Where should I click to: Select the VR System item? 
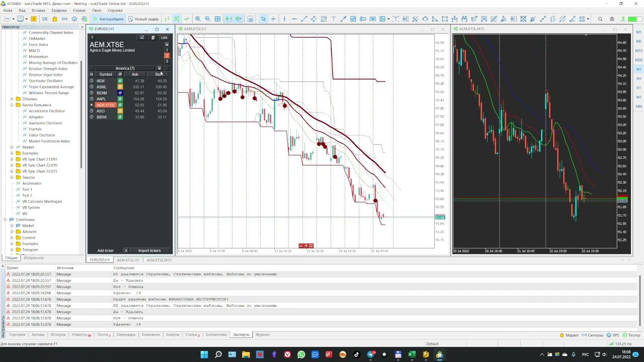31,208
